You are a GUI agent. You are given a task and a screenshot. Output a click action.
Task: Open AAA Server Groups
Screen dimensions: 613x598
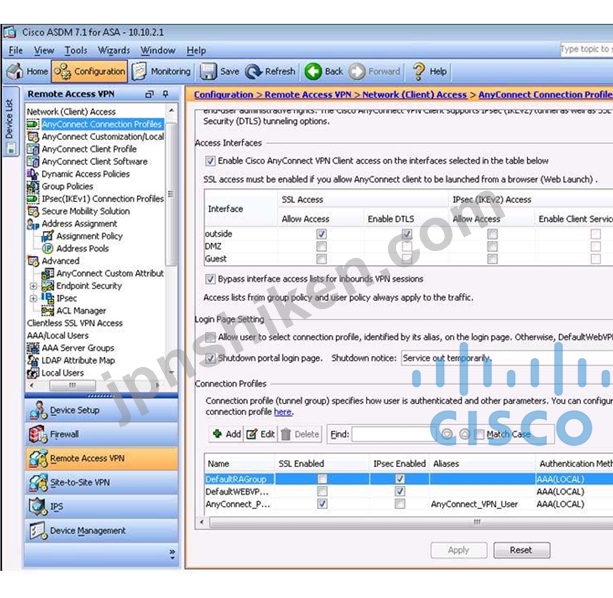click(78, 348)
